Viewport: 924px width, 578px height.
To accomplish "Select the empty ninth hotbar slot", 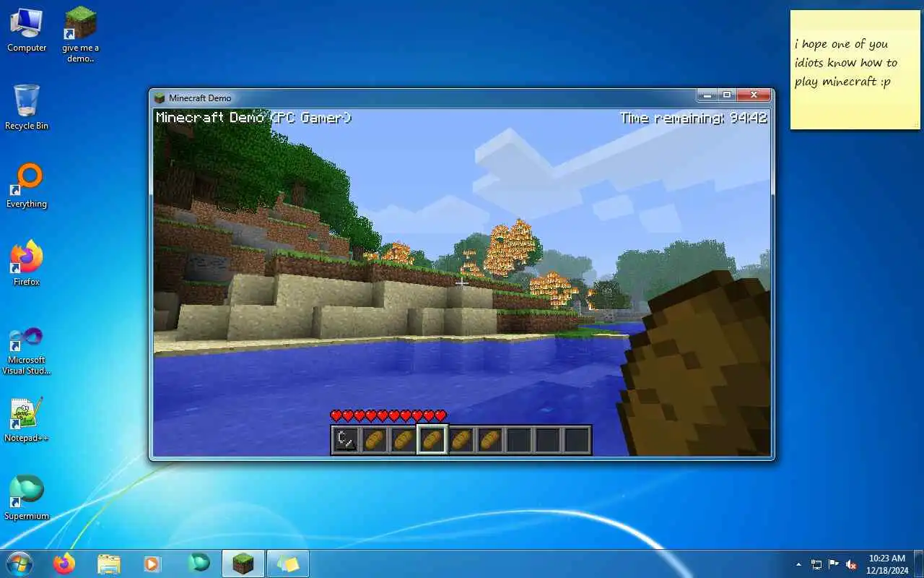I will tap(577, 439).
